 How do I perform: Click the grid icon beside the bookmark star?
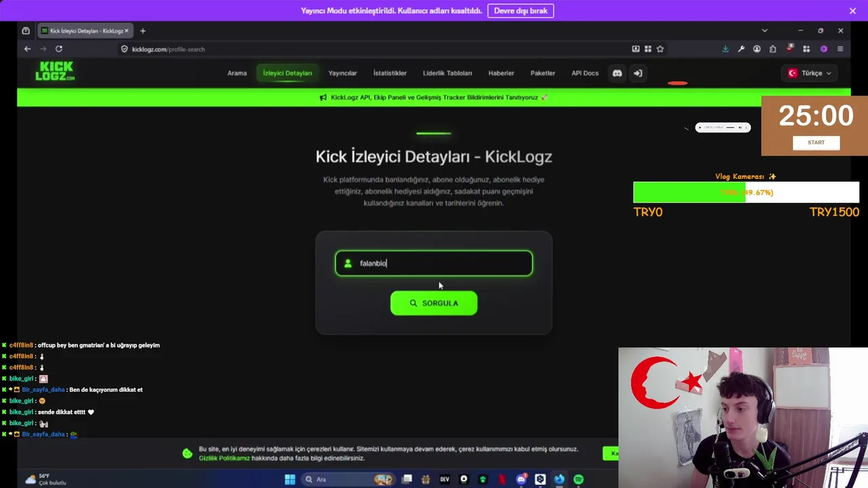[x=648, y=49]
